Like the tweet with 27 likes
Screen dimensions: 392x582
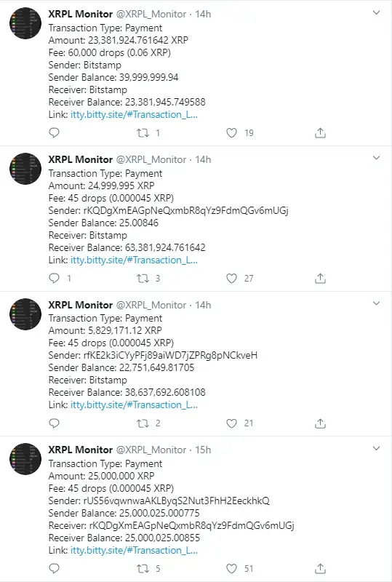coord(231,278)
